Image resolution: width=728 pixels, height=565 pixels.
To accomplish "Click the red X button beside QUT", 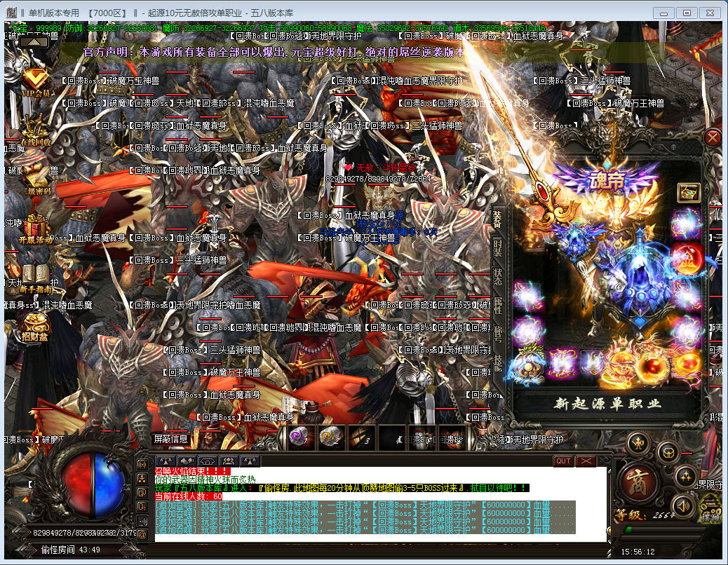I will coord(586,461).
